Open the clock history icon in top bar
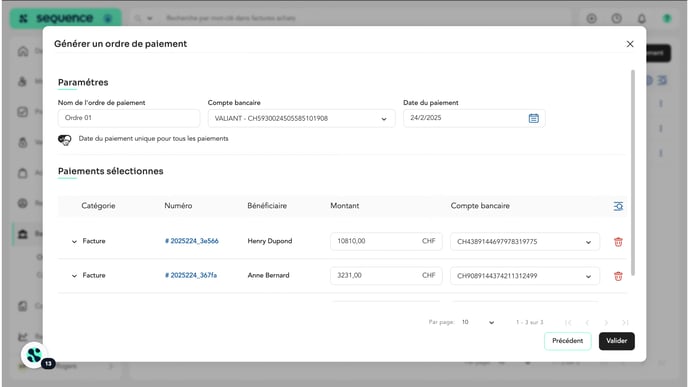688x387 pixels. 616,18
